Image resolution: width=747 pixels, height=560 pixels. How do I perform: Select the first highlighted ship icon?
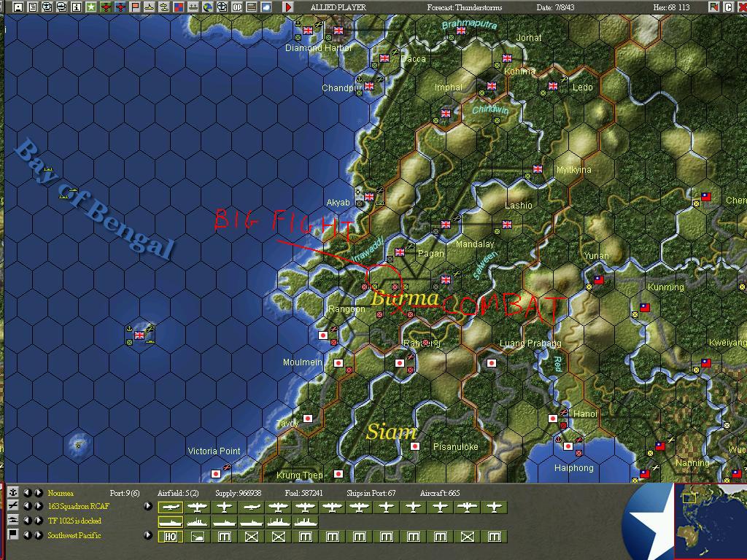tap(171, 522)
